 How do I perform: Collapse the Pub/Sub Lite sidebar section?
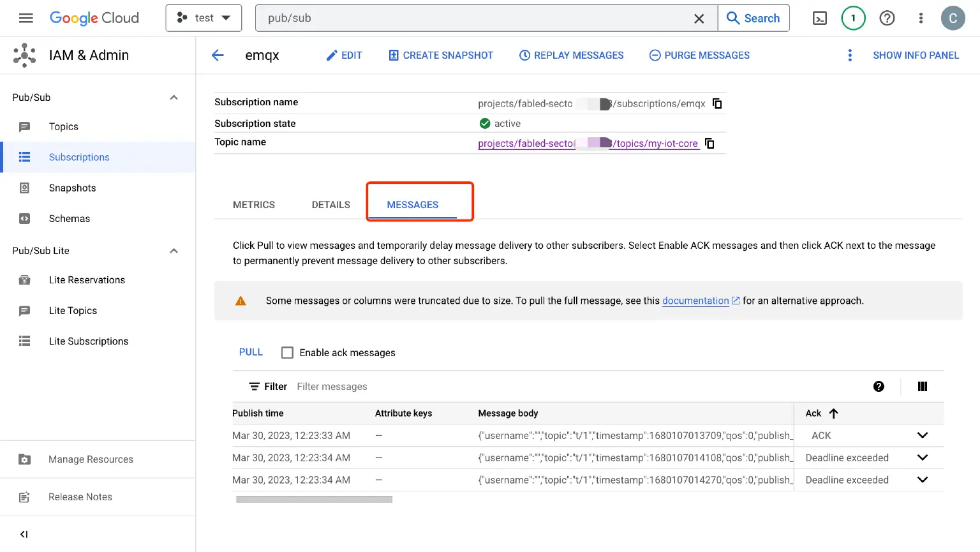(174, 251)
